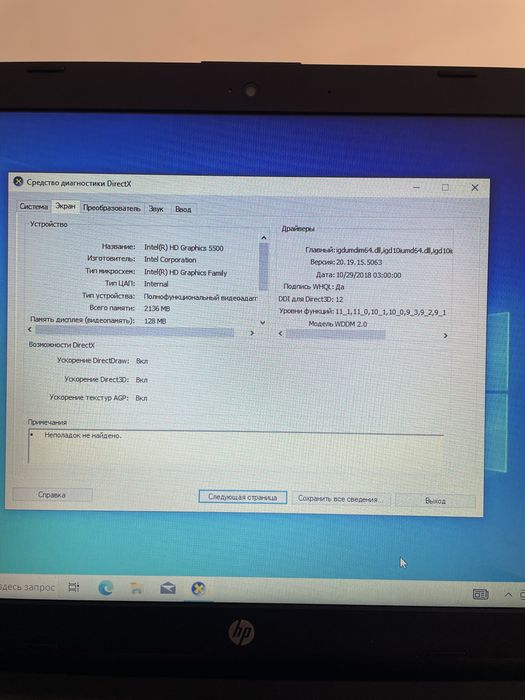Click right arrow of Драйверы horizontal scrollbar
This screenshot has height=700, width=525.
coord(445,335)
